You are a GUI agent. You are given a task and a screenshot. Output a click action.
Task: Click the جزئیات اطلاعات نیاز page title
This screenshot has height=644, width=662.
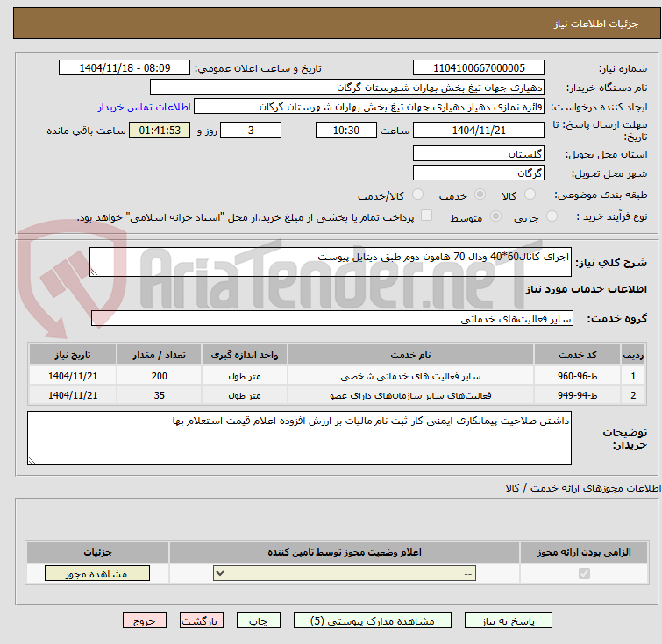(x=596, y=24)
